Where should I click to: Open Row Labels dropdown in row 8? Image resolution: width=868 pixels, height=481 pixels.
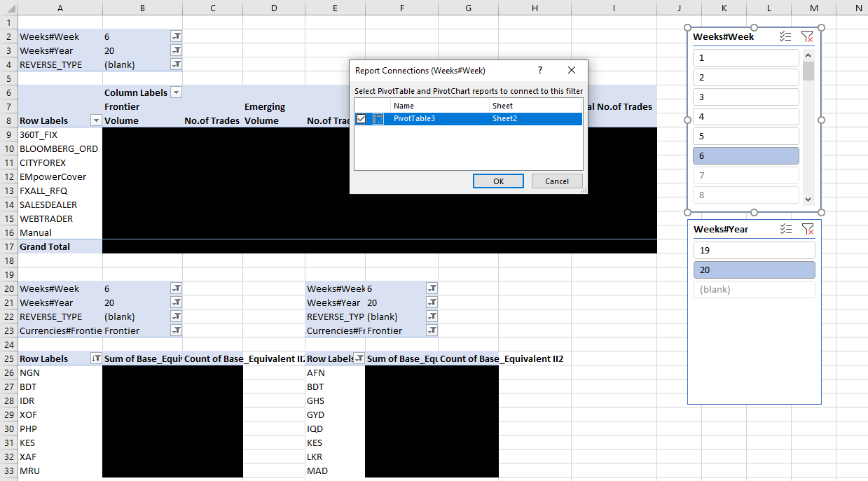[x=96, y=120]
